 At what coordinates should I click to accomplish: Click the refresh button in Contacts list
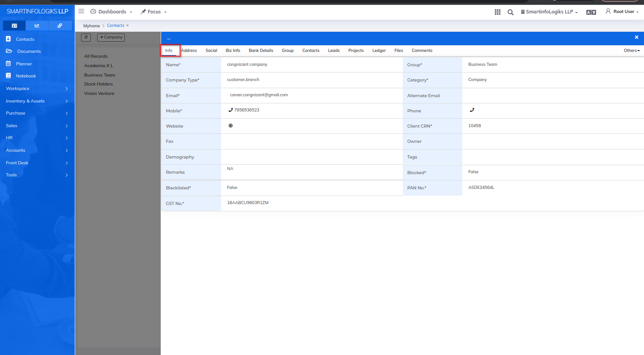point(86,38)
